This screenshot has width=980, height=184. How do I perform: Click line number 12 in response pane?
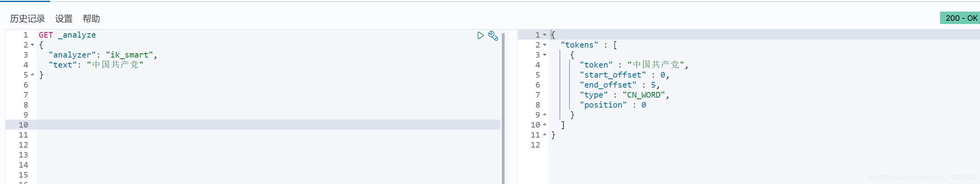[535, 145]
